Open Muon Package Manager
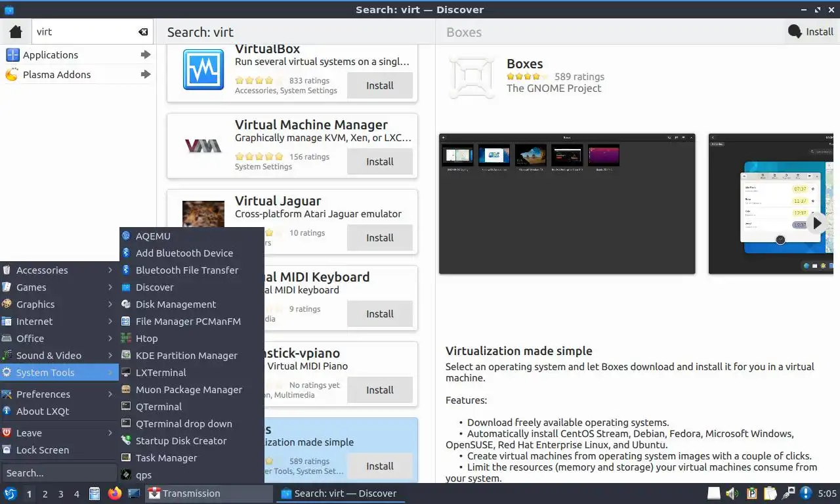Viewport: 840px width, 504px height. [x=192, y=390]
